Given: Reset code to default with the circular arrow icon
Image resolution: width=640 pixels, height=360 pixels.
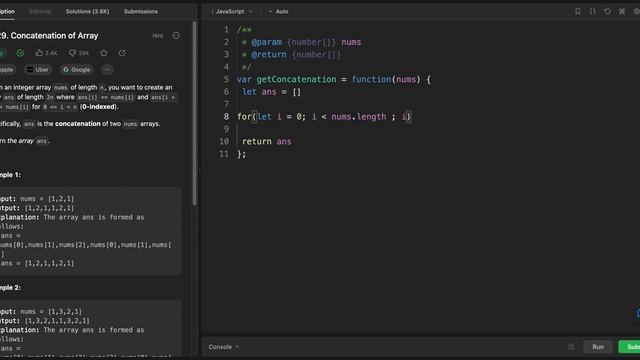Looking at the screenshot, I should (x=607, y=11).
